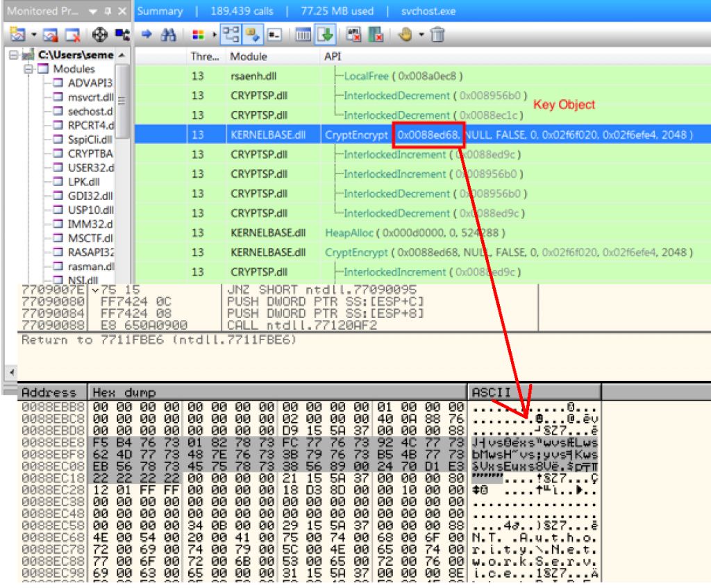Click the trash can clear icon
The image size is (711, 588).
(437, 34)
